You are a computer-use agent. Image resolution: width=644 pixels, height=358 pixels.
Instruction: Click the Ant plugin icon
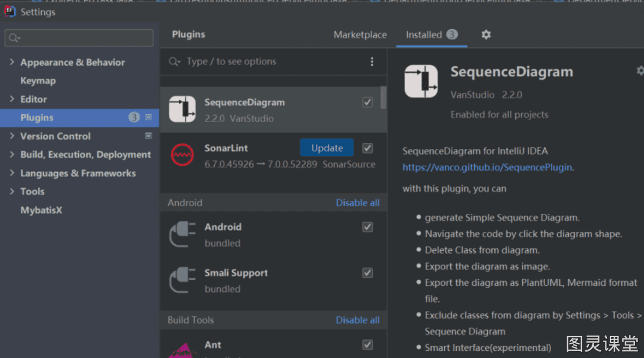pos(182,350)
